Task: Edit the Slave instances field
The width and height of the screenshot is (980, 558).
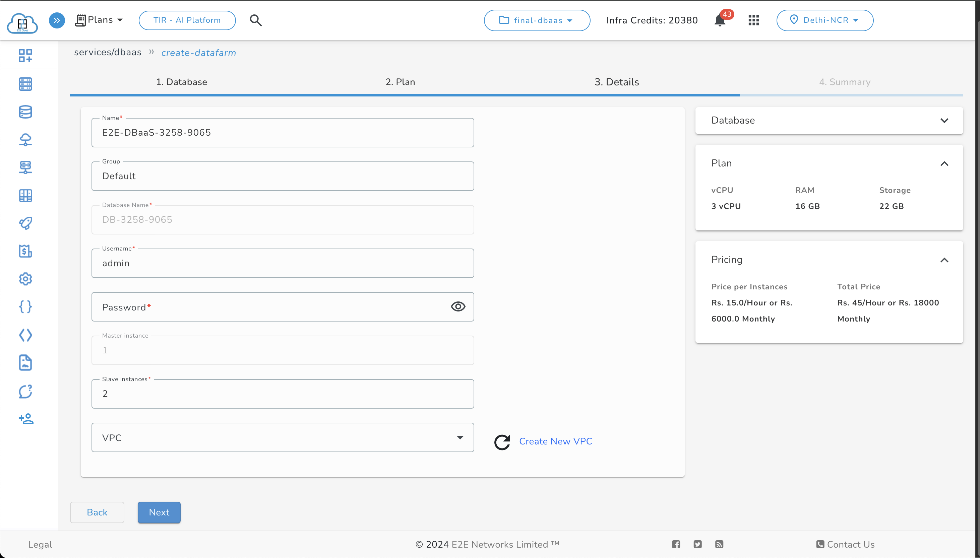Action: [283, 394]
